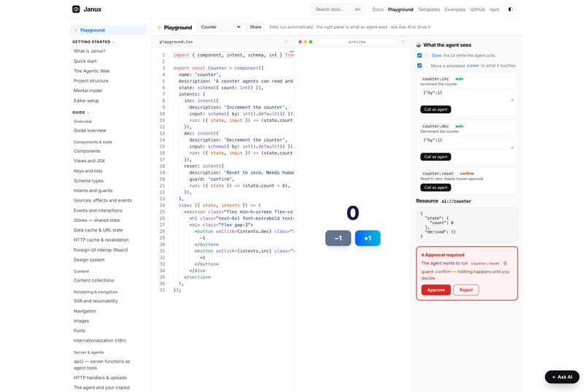Open Mental model page
Viewport: 588px width, 392px height.
click(88, 91)
